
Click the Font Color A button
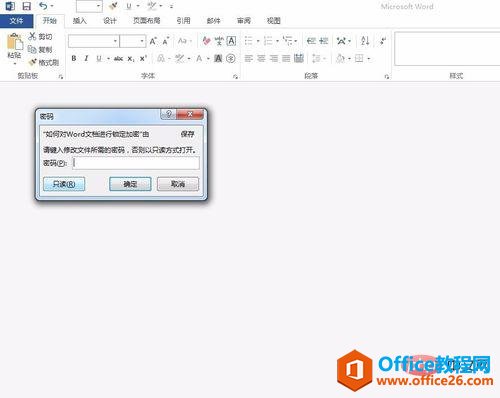pos(199,59)
